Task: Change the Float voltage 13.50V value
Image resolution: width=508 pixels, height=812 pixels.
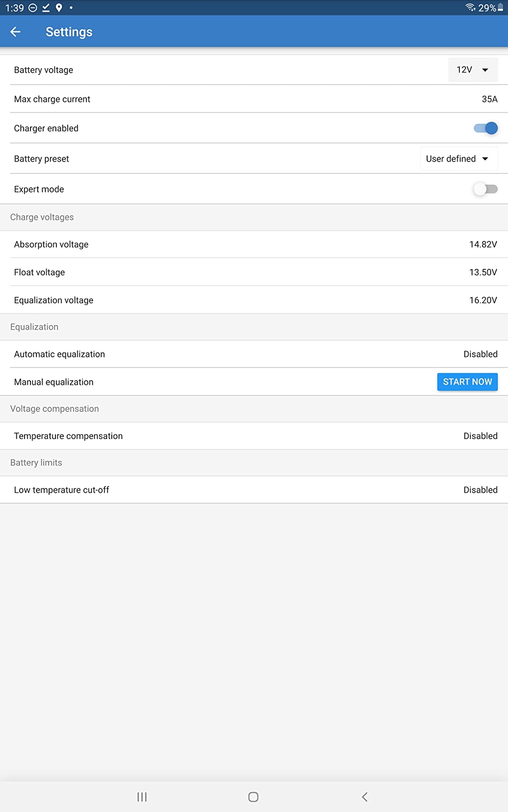Action: (x=483, y=272)
